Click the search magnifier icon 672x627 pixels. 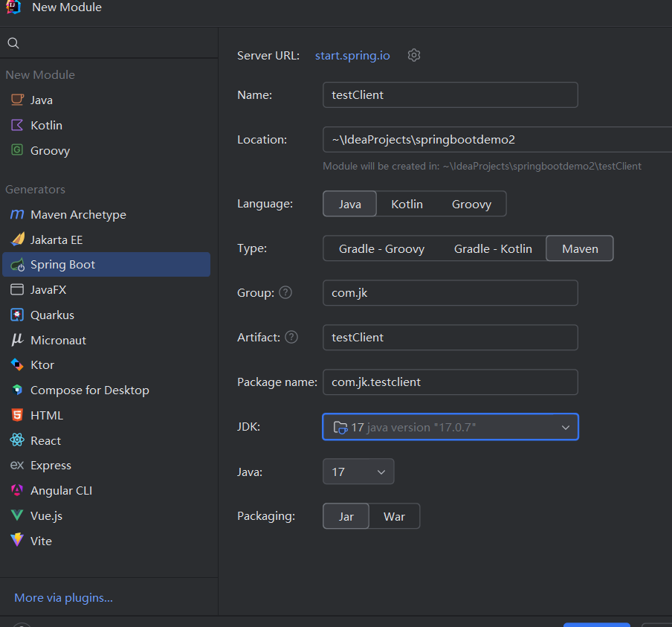tap(13, 43)
